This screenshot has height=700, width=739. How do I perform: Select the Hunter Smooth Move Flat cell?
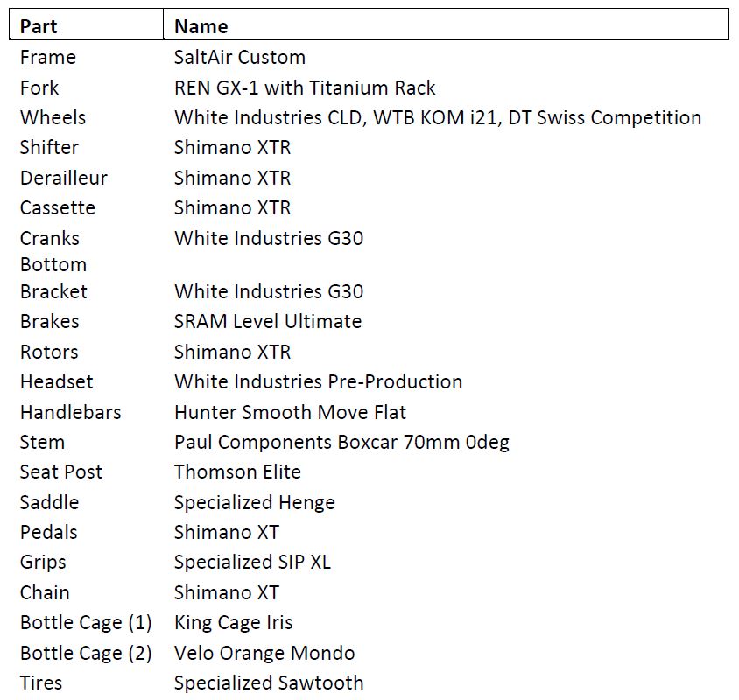[290, 412]
